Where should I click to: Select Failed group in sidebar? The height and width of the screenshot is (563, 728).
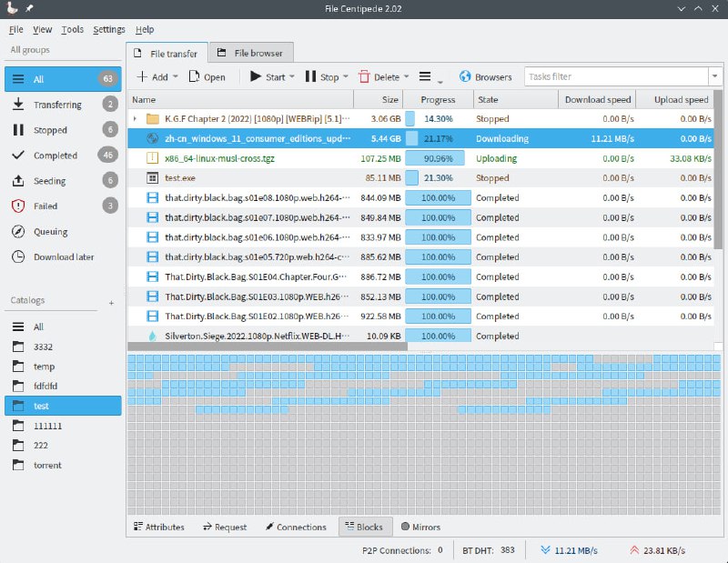pyautogui.click(x=45, y=206)
